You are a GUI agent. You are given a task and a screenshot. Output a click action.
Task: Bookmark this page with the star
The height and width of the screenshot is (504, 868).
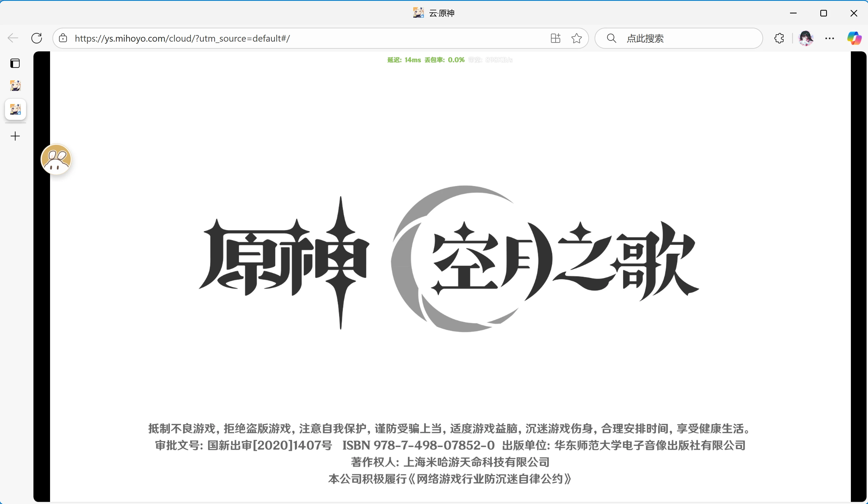[576, 38]
